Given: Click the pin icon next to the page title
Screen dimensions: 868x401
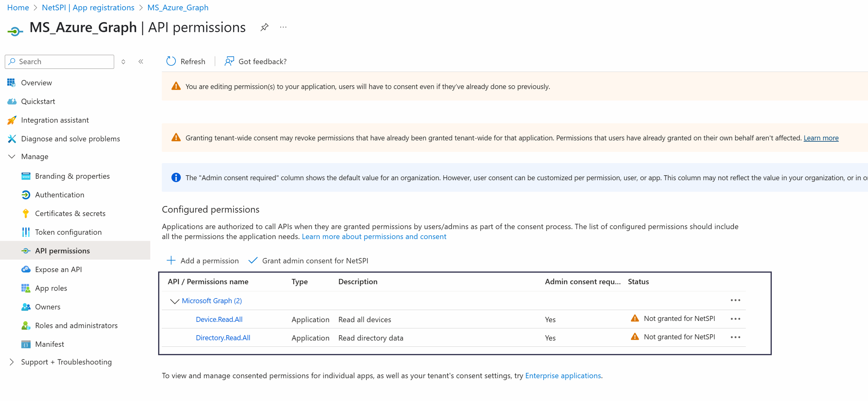Looking at the screenshot, I should [264, 27].
